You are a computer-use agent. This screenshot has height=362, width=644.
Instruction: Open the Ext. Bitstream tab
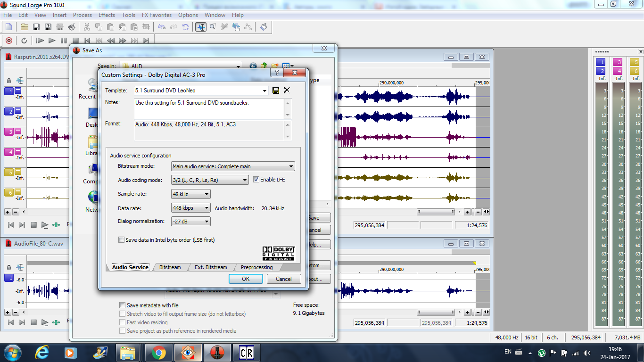(211, 267)
